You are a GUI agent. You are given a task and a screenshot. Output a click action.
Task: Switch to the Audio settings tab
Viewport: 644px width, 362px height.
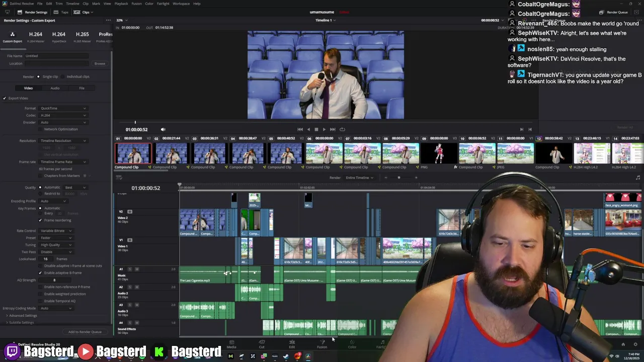coord(55,88)
